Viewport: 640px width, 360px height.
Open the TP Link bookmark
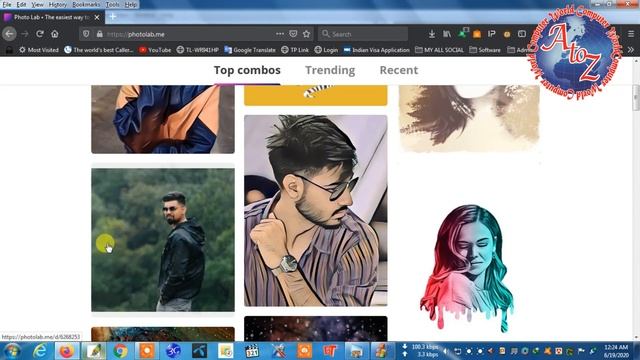click(295, 50)
